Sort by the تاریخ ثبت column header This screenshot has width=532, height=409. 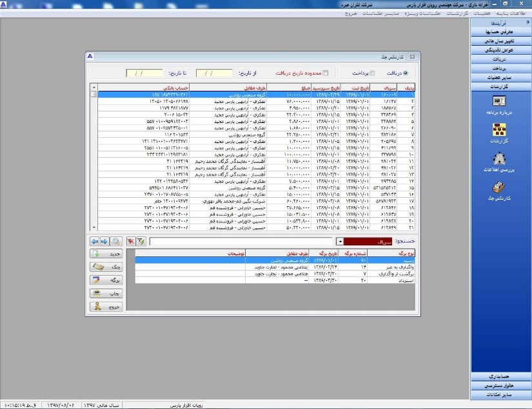pos(355,88)
